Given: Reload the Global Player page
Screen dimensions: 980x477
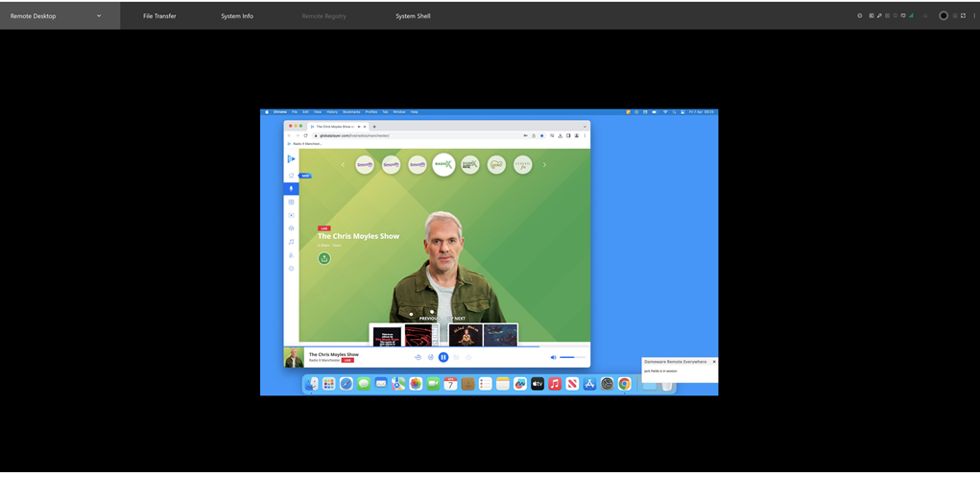Looking at the screenshot, I should (305, 135).
